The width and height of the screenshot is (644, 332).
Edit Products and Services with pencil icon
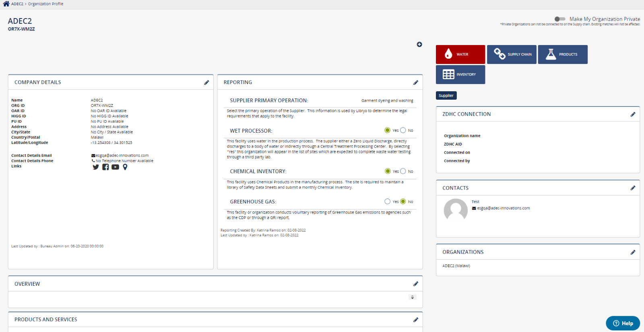416,320
